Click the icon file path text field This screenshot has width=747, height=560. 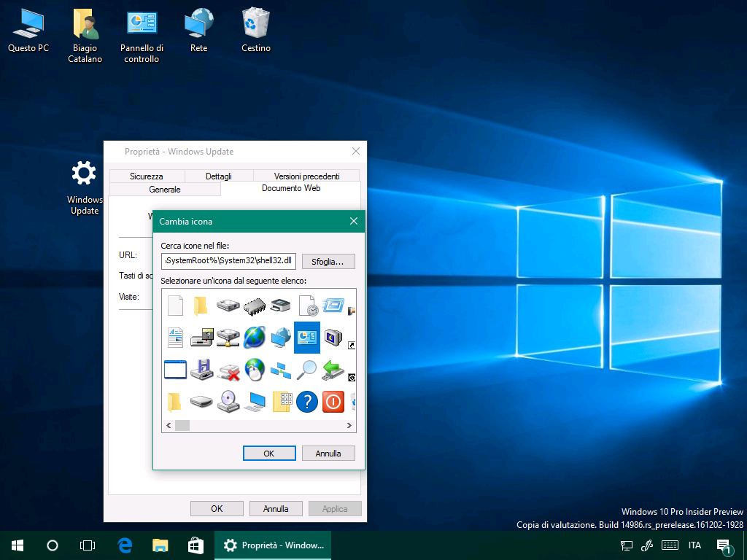(x=228, y=261)
